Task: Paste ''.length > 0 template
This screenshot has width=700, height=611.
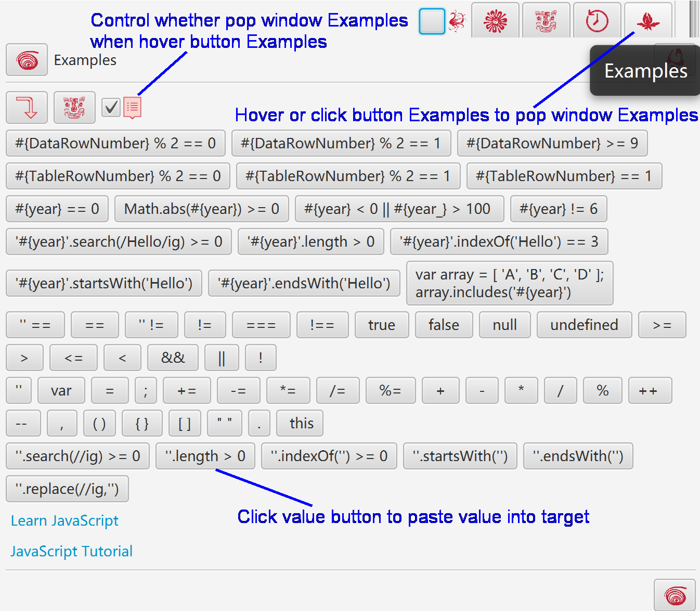Action: coord(205,456)
